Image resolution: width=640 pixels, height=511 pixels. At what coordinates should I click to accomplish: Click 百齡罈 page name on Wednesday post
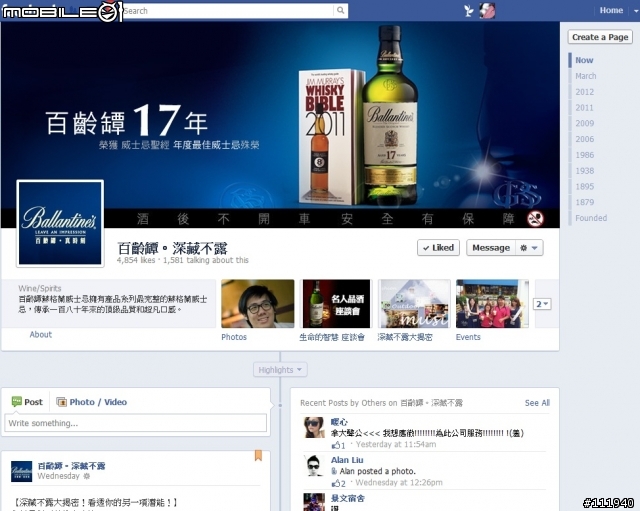[71, 466]
